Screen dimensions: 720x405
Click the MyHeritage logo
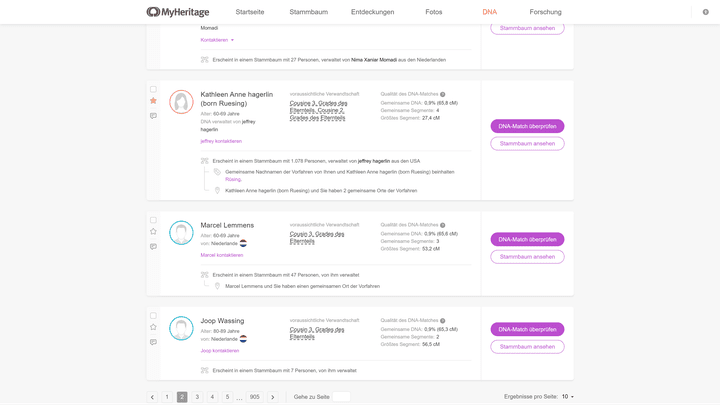[x=178, y=12]
